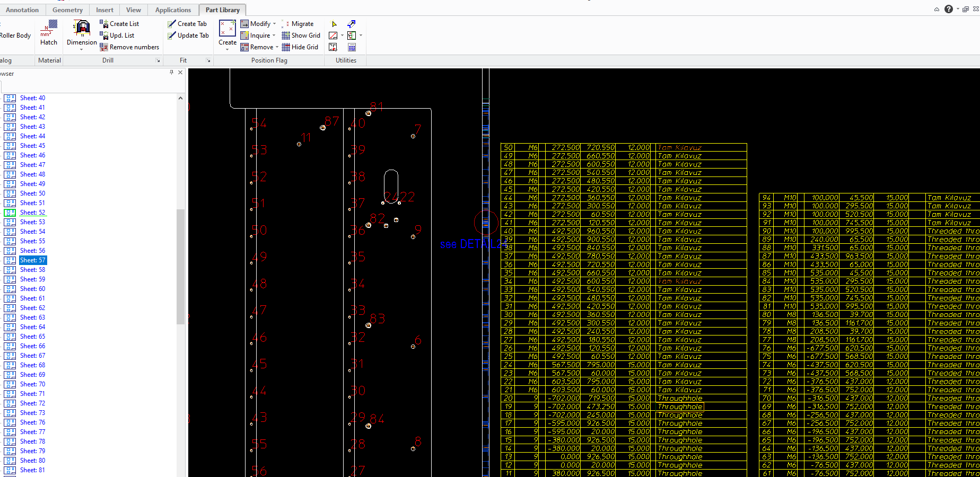Switch to the Geometry ribbon tab
980x477 pixels.
[x=67, y=10]
